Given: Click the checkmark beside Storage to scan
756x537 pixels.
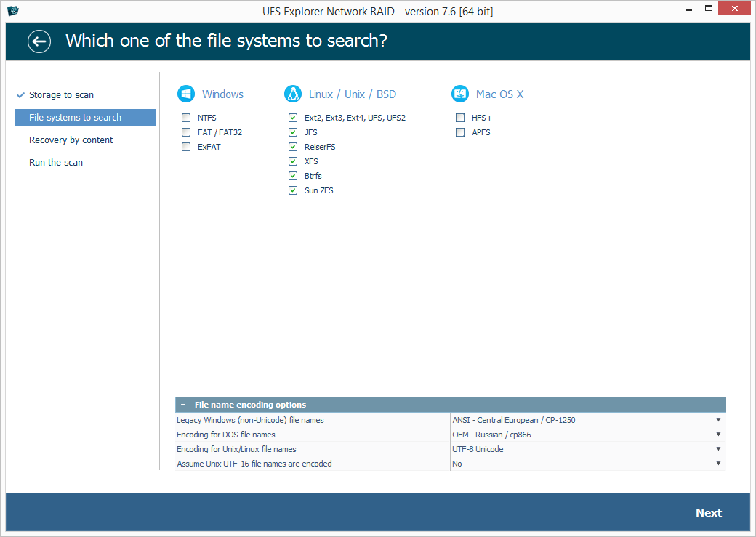Looking at the screenshot, I should [20, 95].
